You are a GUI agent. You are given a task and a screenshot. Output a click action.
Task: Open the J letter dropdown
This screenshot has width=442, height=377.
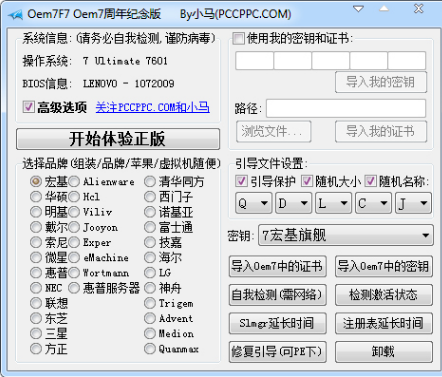coord(413,203)
